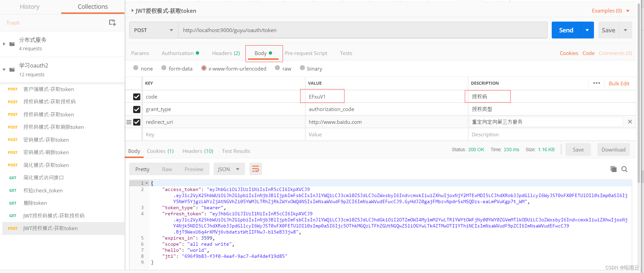
Task: Collapse the JSON root with the line 1 arrow
Action: point(147,183)
